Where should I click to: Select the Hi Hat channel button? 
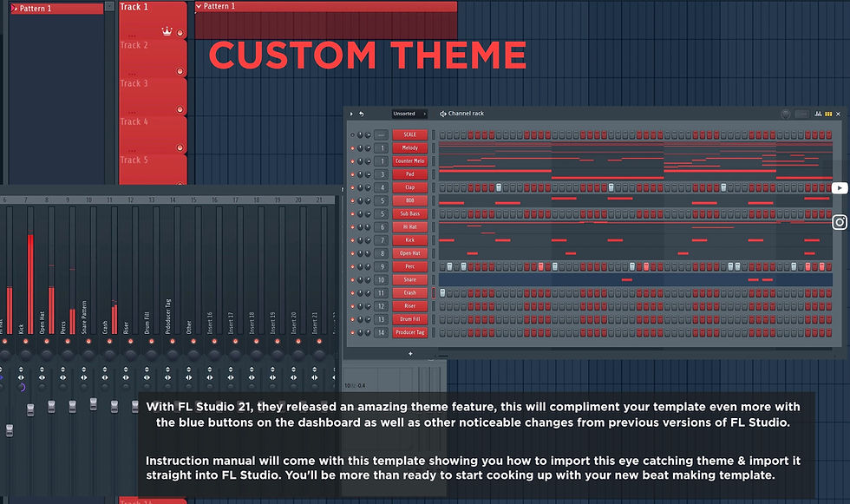[409, 227]
